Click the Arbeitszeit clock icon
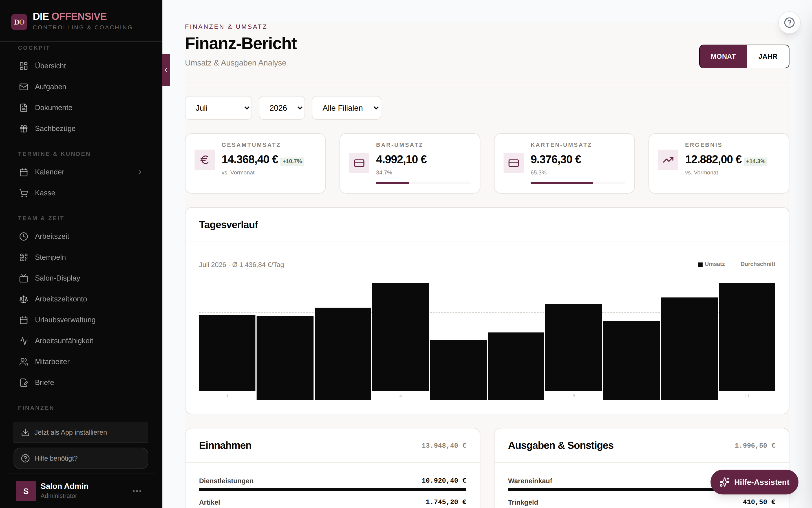Screen dimensions: 812x508 23,236
